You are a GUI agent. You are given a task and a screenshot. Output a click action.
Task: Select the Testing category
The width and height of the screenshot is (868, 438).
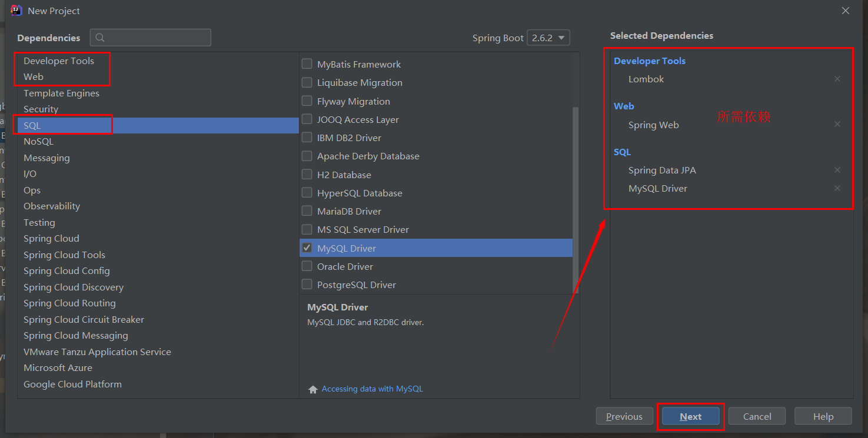tap(158, 222)
